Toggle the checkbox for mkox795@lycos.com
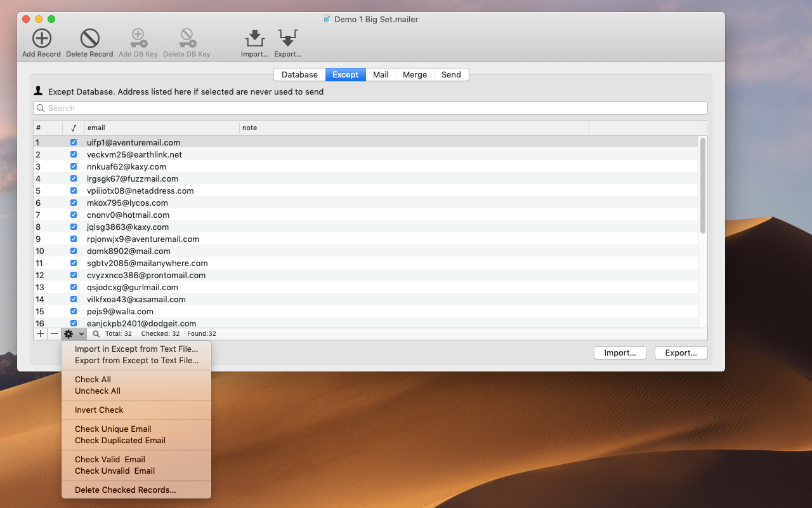 [x=74, y=203]
